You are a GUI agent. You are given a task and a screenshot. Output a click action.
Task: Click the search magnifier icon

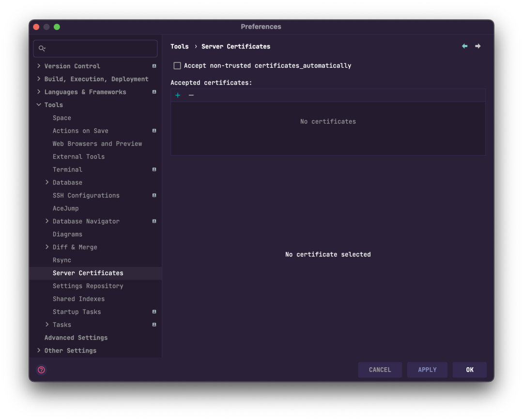point(42,48)
